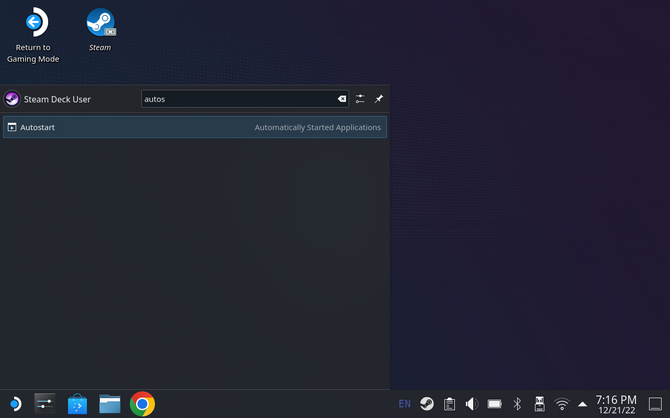Click the EN keyboard layout indicator
This screenshot has width=670, height=418.
pos(404,404)
